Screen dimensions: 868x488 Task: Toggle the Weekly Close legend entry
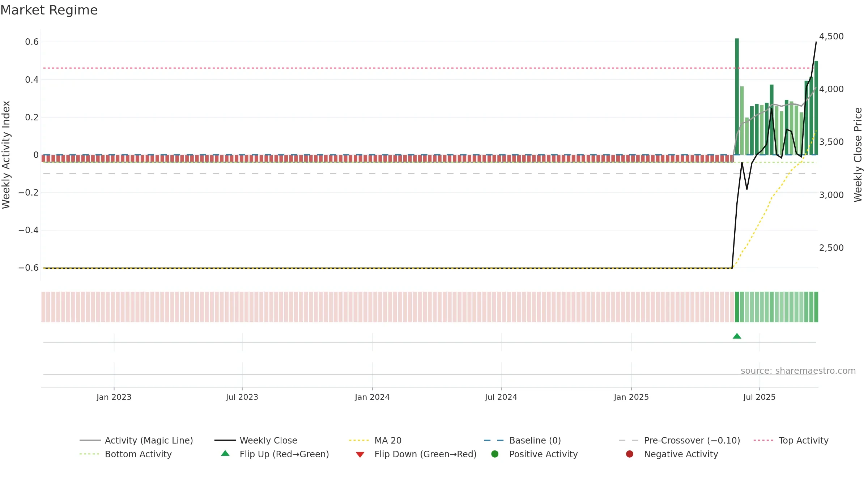pyautogui.click(x=256, y=440)
